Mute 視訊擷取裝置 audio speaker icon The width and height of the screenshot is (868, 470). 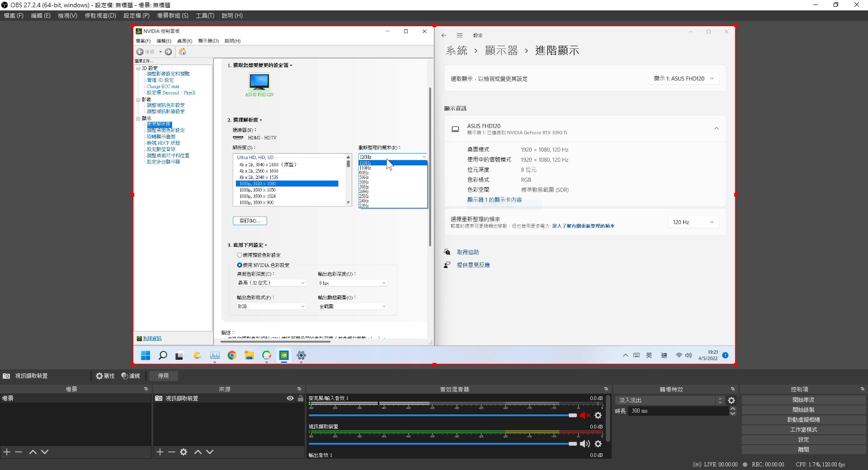pyautogui.click(x=585, y=444)
